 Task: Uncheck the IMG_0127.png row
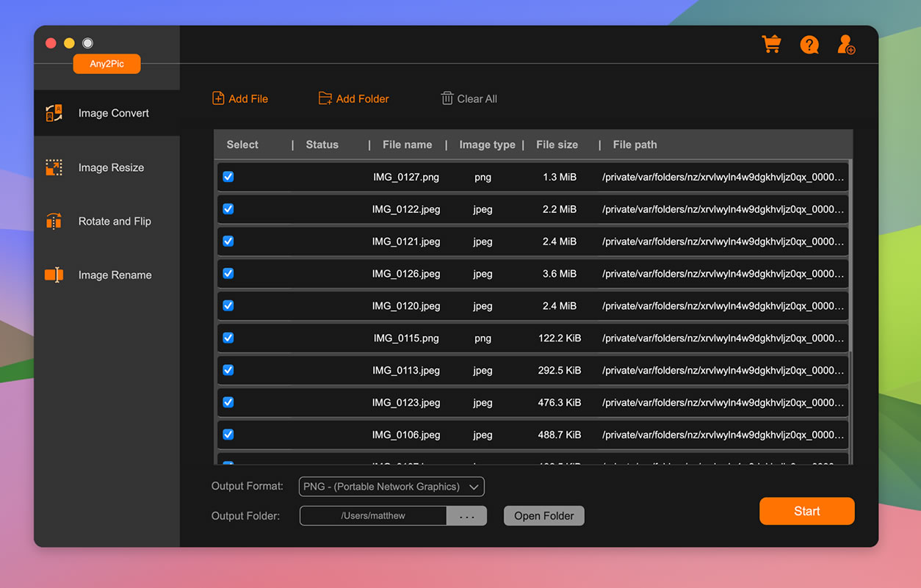click(228, 177)
